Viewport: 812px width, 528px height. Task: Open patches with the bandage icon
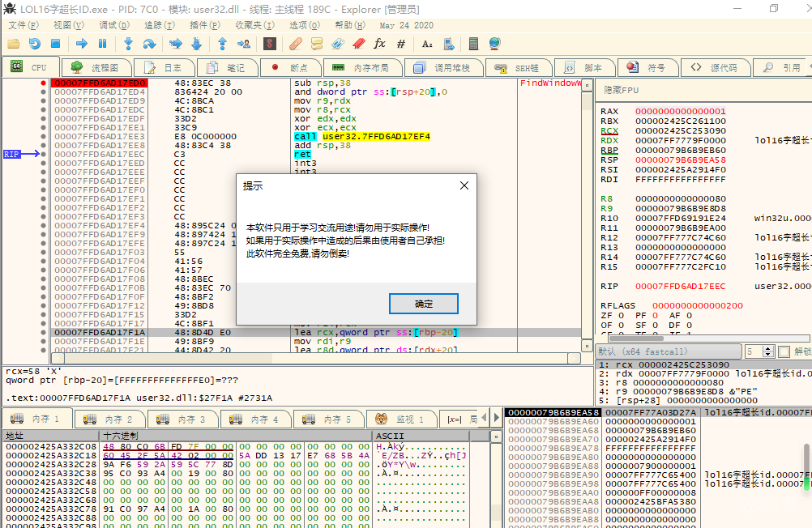[296, 44]
